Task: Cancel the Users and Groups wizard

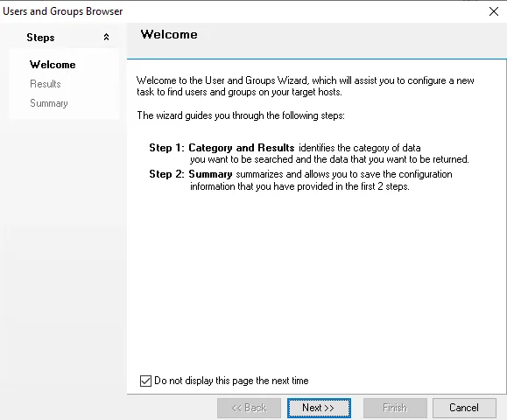Action: (x=464, y=408)
